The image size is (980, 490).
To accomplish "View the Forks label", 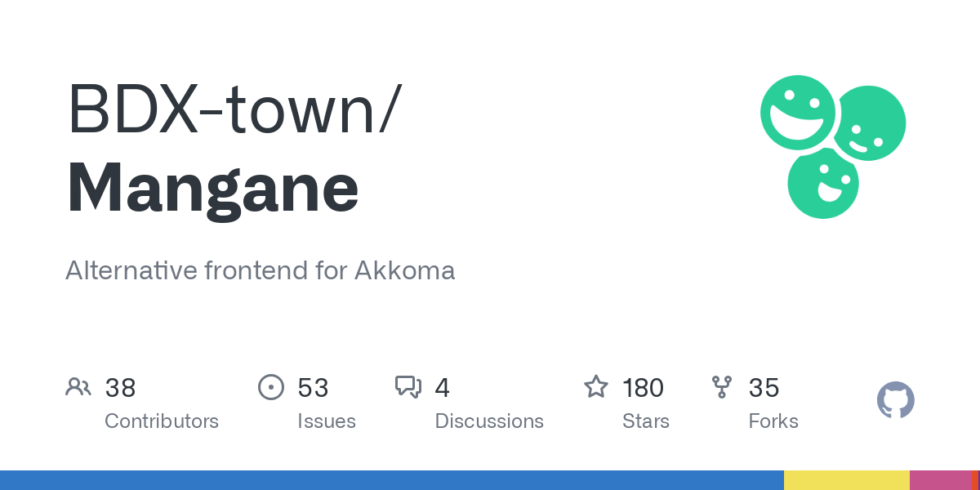I will click(x=773, y=421).
